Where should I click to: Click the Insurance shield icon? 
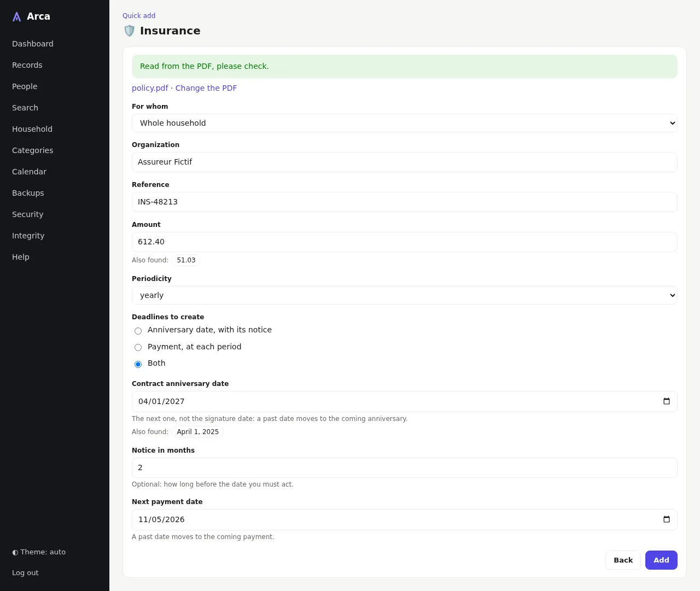129,31
